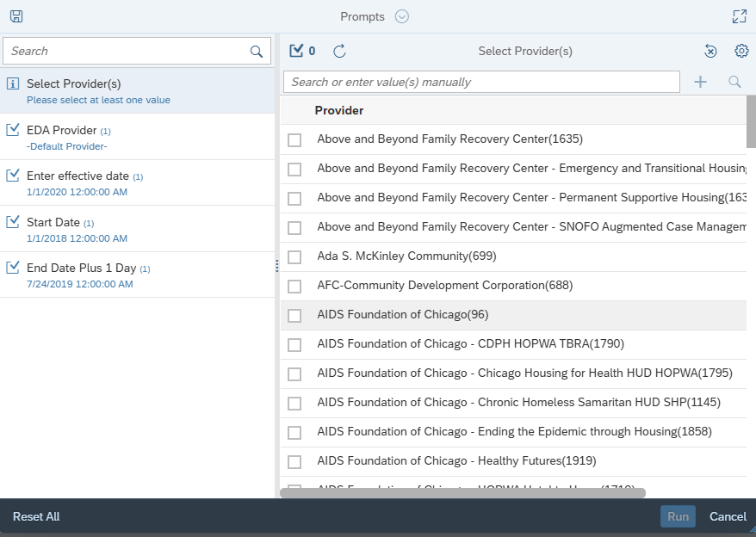This screenshot has height=537, width=756.
Task: Click checkmark icon beside End Date Plus 1 Day
Action: pyautogui.click(x=13, y=267)
